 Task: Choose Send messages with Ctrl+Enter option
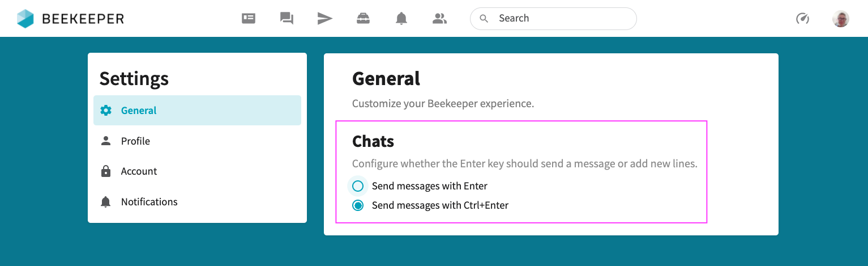pyautogui.click(x=358, y=205)
